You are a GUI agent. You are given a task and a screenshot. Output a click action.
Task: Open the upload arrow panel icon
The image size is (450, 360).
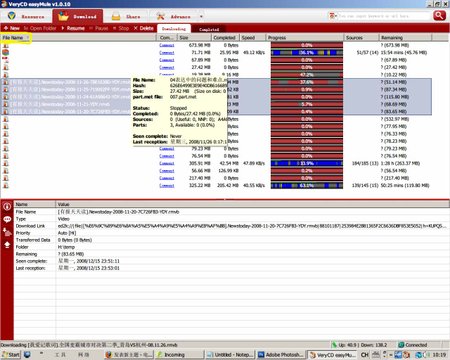click(x=7, y=245)
